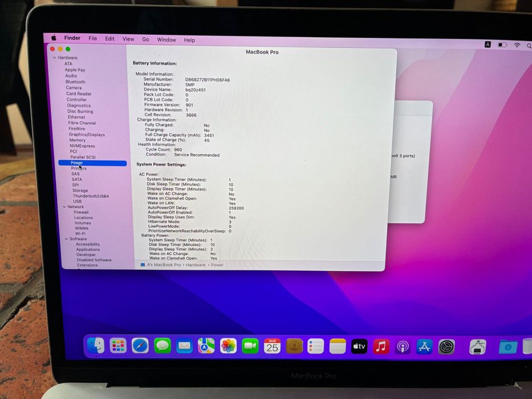The image size is (532, 399).
Task: Select Thunderbolt/USB4 in the sidebar
Action: point(91,196)
